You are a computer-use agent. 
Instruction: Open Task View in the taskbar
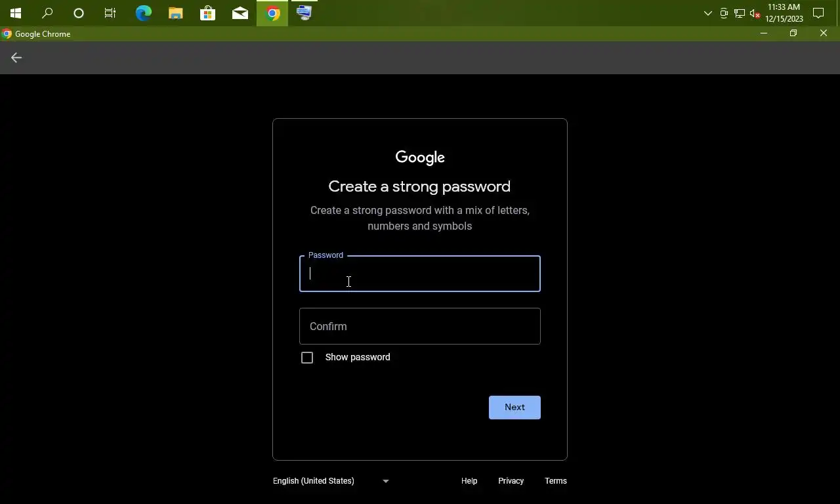pyautogui.click(x=110, y=13)
